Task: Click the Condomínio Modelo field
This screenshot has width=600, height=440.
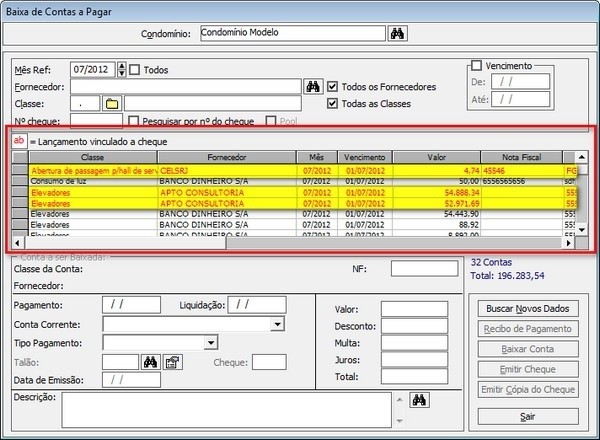Action: click(x=292, y=33)
